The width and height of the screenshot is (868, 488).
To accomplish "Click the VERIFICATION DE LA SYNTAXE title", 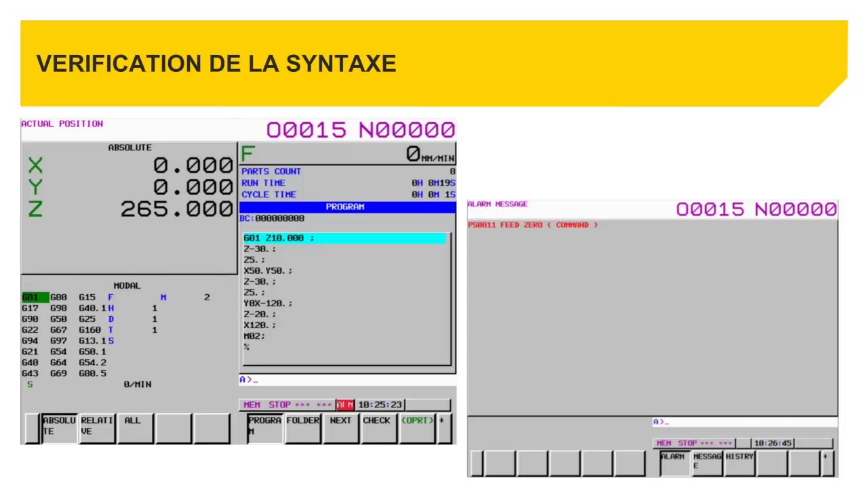I will (x=216, y=64).
